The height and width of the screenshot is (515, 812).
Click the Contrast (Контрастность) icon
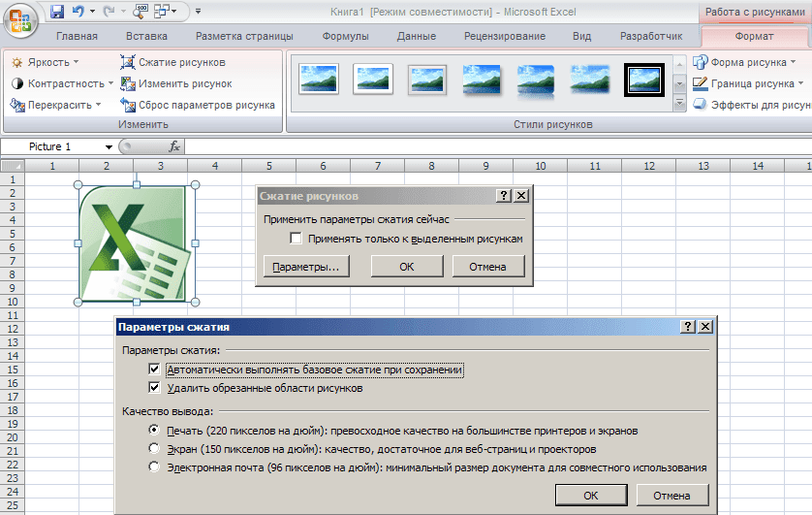click(17, 83)
